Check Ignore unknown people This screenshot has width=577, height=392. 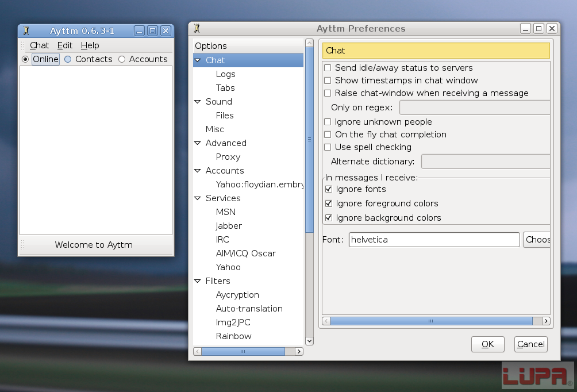328,122
